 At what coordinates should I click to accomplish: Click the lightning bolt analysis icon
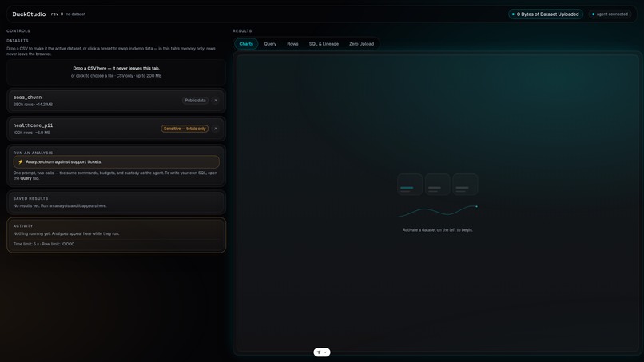coord(21,162)
